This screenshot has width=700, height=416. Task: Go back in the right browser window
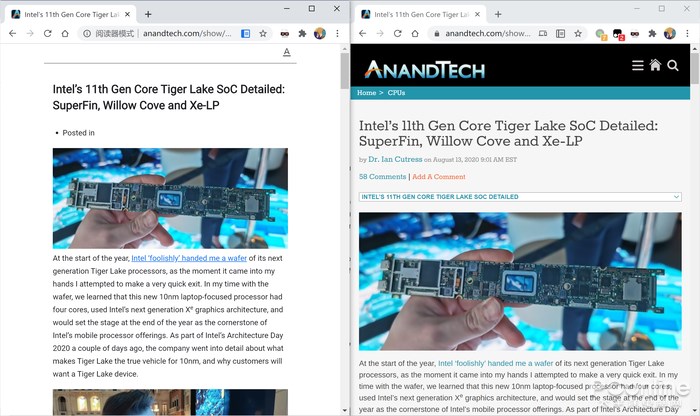point(362,33)
